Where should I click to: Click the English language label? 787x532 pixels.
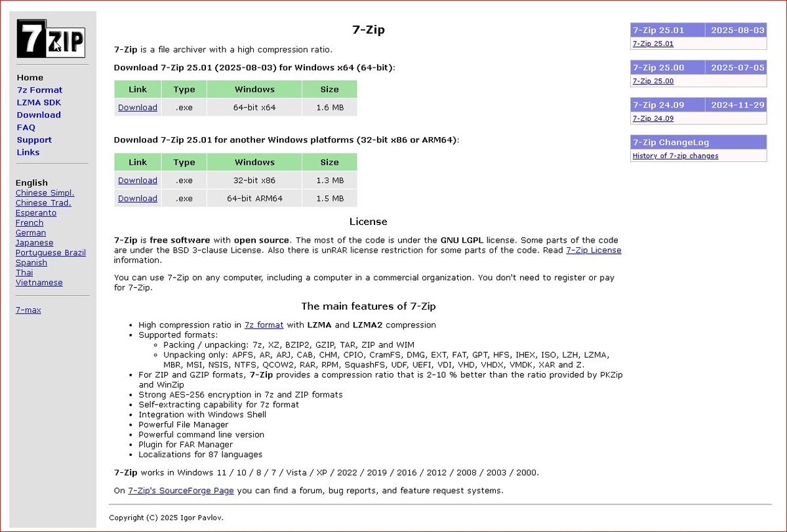tap(31, 183)
